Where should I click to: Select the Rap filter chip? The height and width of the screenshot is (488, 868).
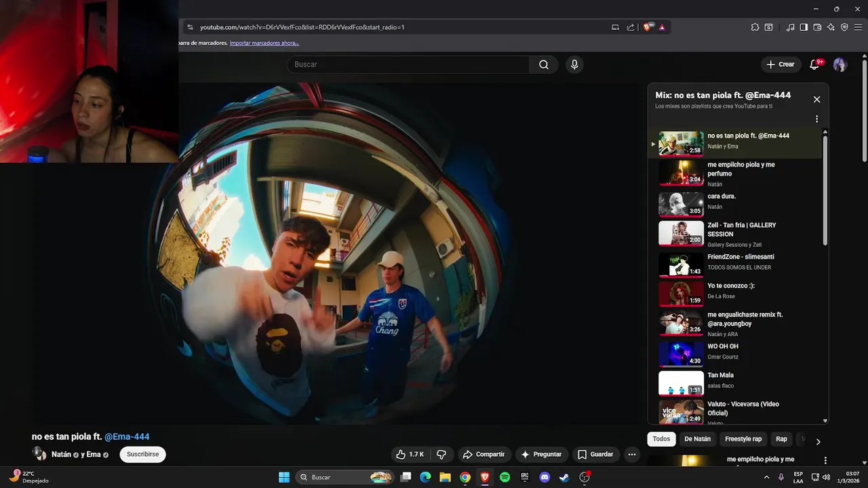781,439
